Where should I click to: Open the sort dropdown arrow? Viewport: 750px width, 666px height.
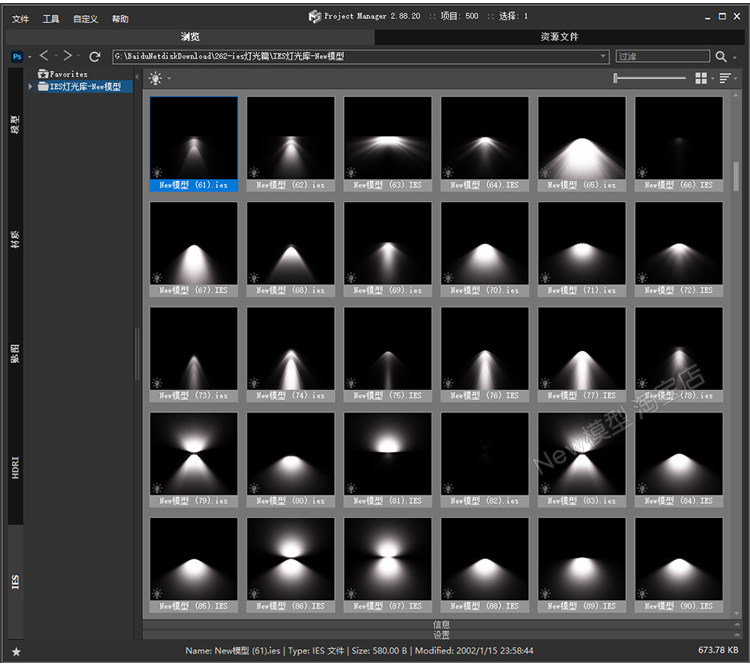(x=736, y=78)
